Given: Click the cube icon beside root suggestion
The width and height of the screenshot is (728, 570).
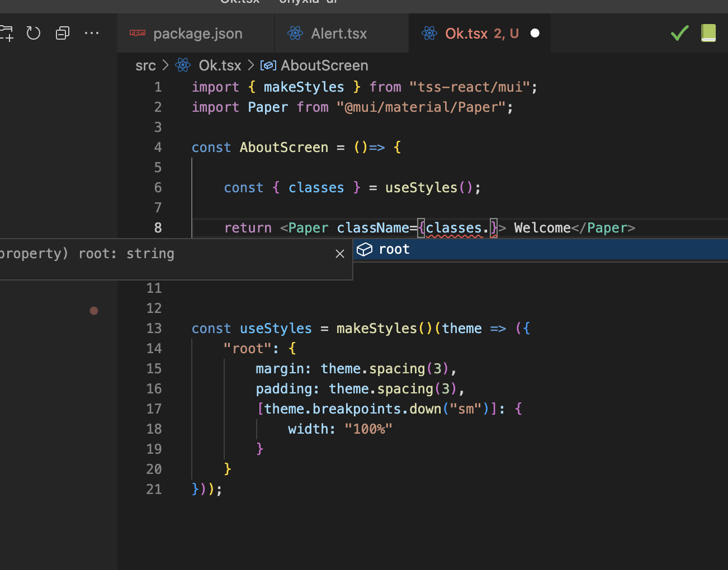Looking at the screenshot, I should click(x=365, y=249).
